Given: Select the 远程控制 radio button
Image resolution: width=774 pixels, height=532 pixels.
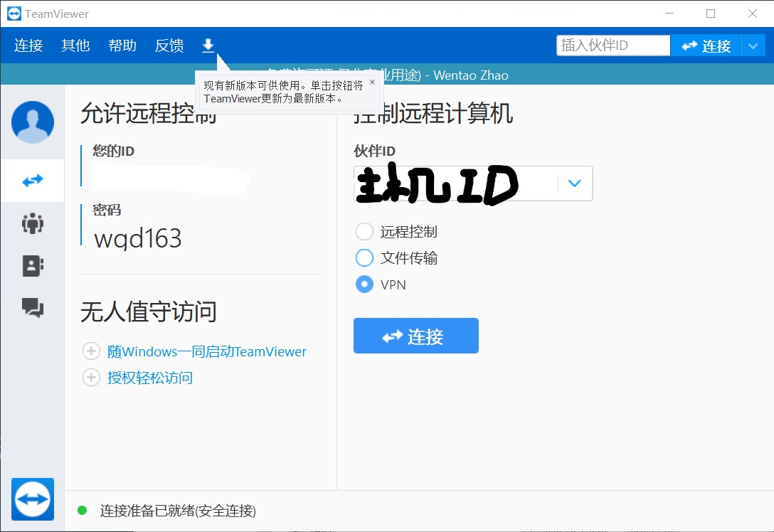Looking at the screenshot, I should tap(364, 231).
